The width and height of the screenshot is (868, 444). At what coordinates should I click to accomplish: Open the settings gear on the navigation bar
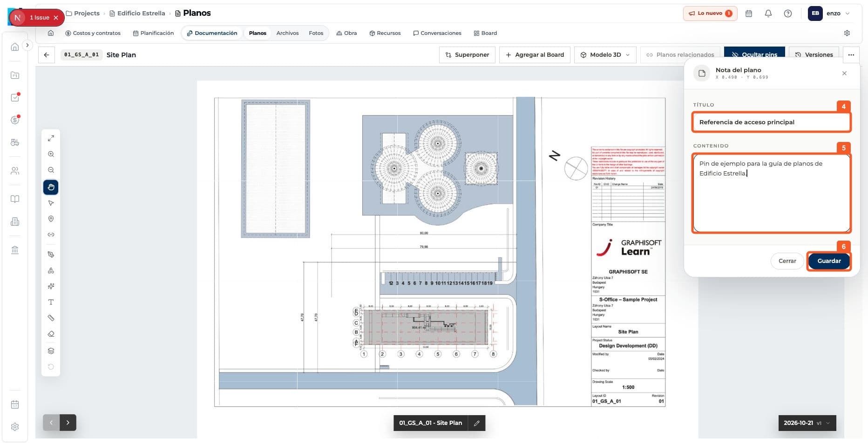point(847,33)
